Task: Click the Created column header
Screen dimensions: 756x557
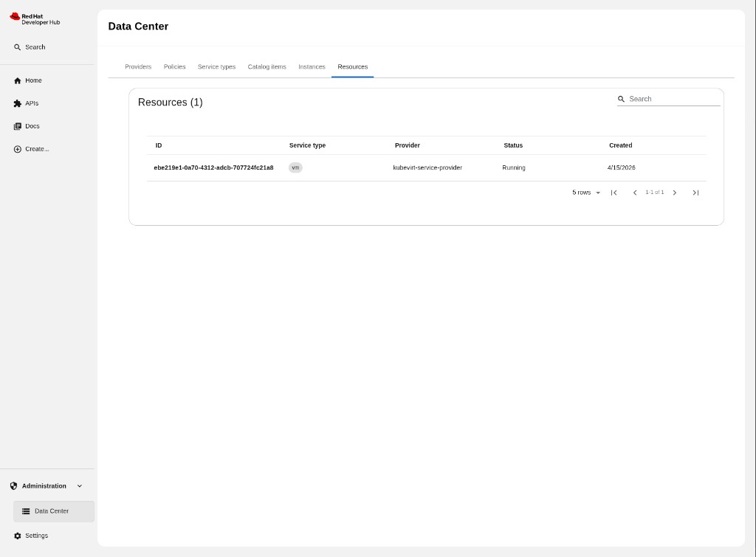Action: (620, 145)
